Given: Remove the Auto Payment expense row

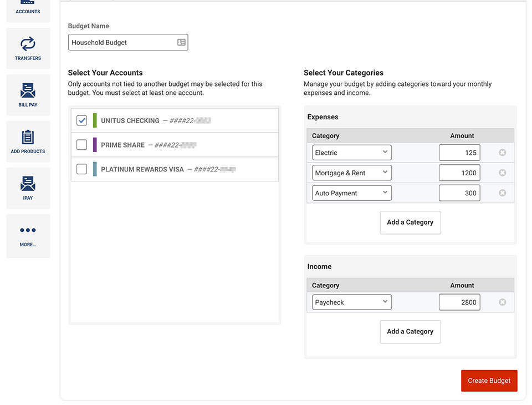Looking at the screenshot, I should pos(502,193).
